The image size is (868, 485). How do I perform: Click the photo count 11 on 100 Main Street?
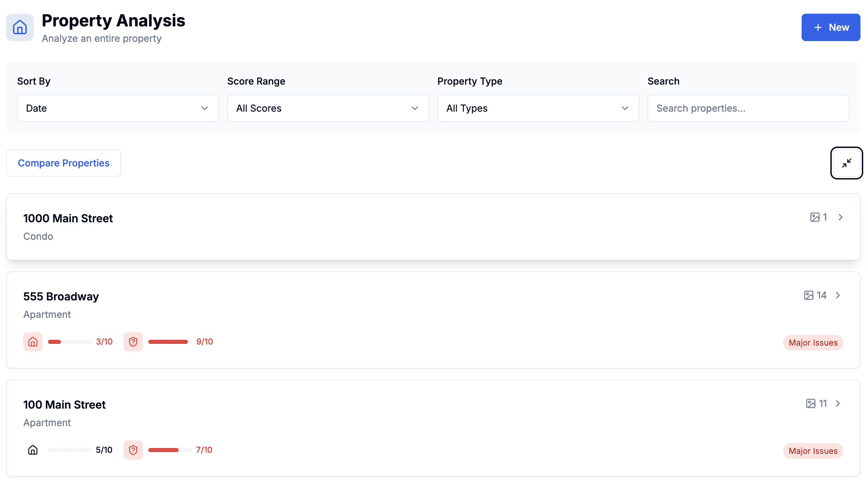point(823,403)
